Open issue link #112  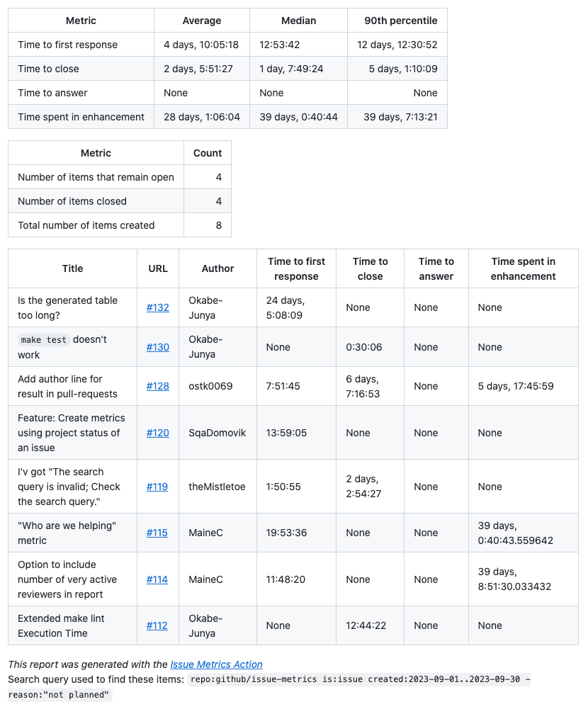pyautogui.click(x=157, y=625)
